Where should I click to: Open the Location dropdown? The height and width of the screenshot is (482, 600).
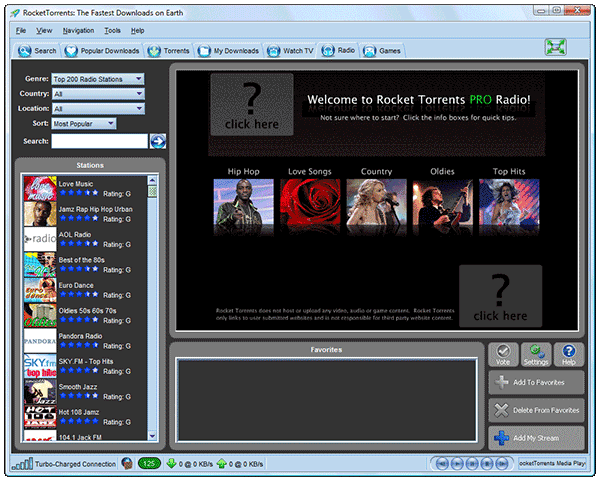[x=98, y=109]
